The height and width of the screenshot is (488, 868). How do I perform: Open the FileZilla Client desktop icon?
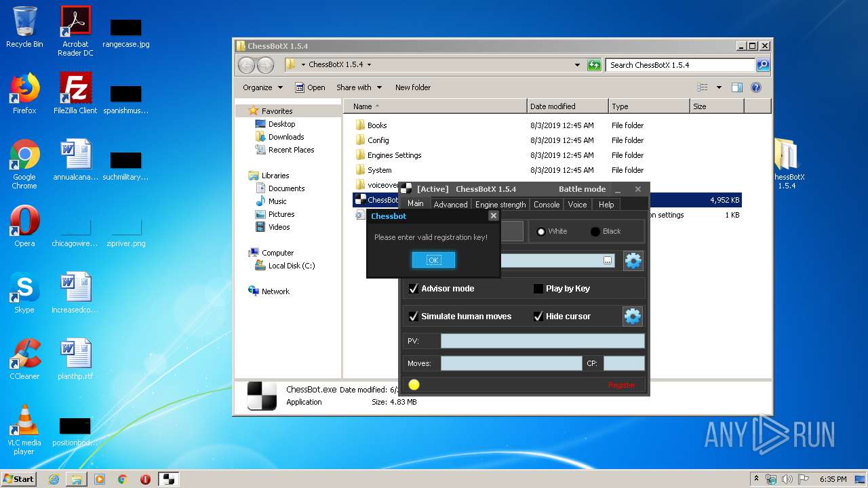75,94
